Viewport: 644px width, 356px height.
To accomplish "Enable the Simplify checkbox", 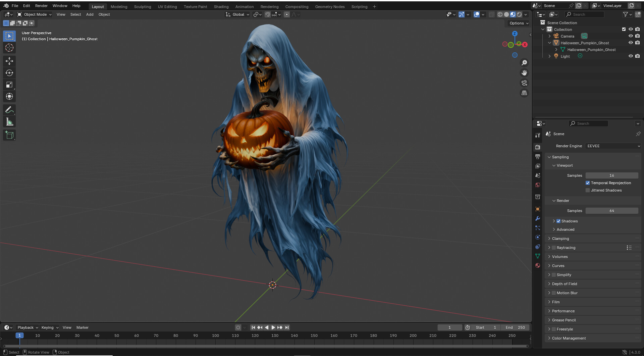I will (x=554, y=275).
